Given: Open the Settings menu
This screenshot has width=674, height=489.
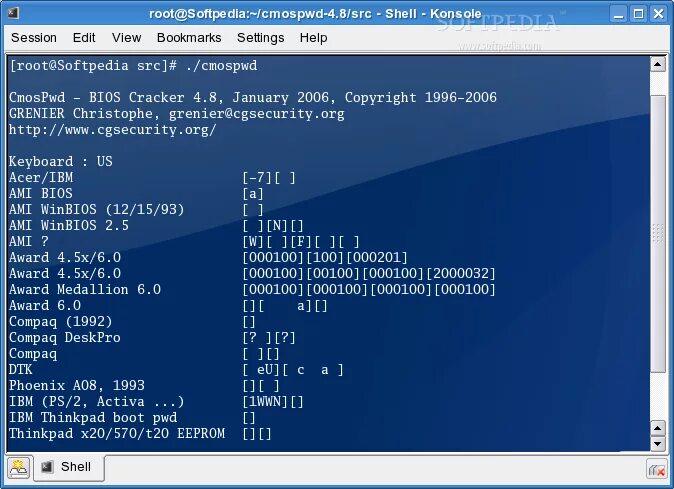Looking at the screenshot, I should tap(260, 38).
